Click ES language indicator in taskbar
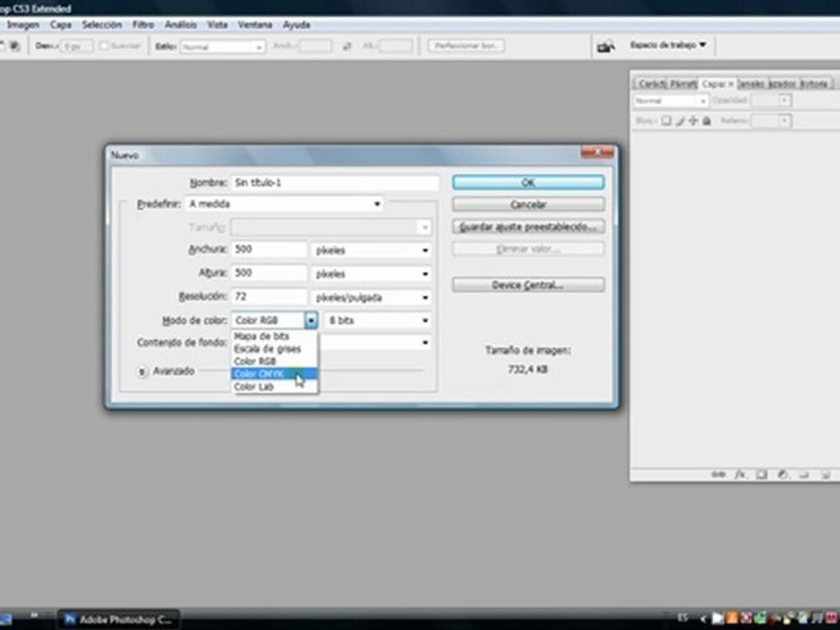840x630 pixels. pyautogui.click(x=682, y=617)
